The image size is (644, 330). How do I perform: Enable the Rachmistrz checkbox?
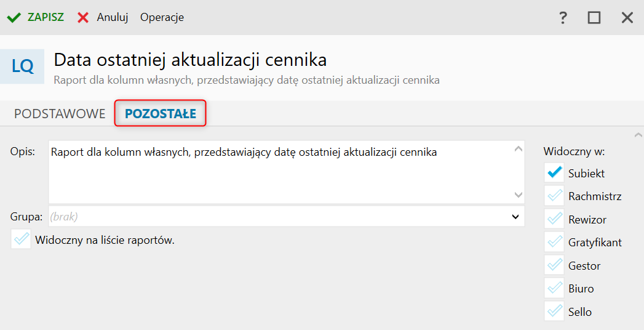pyautogui.click(x=554, y=196)
